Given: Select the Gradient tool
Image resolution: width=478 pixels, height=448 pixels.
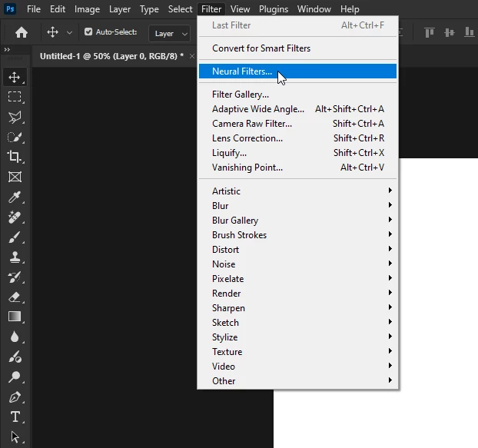Looking at the screenshot, I should (15, 317).
